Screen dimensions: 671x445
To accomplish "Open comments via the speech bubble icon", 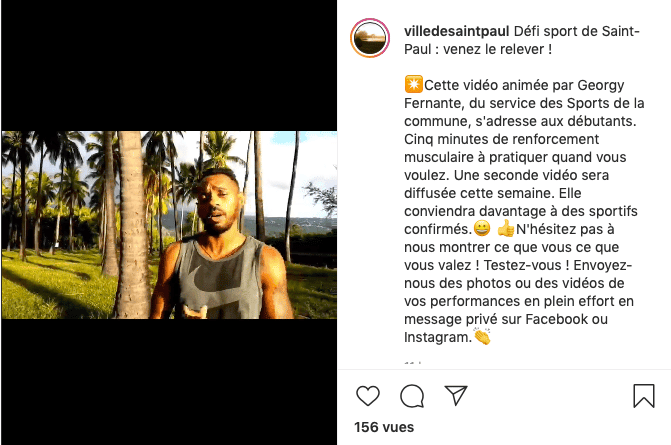I will [412, 395].
